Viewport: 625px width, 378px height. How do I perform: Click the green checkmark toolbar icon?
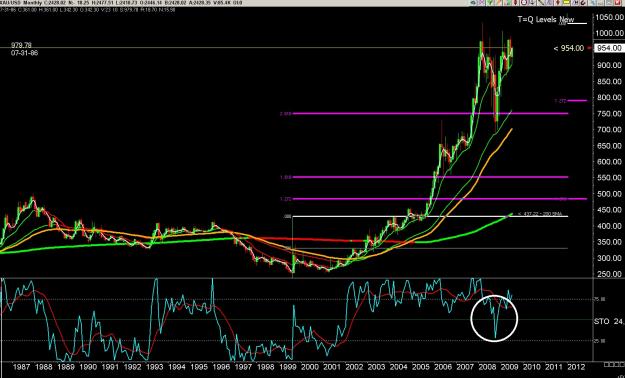pyautogui.click(x=489, y=2)
